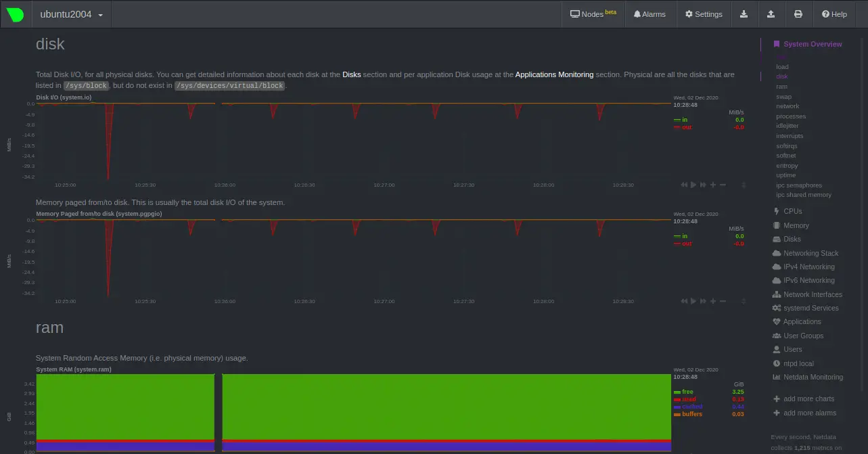Expand the Network Interfaces sidebar section
This screenshot has width=868, height=454.
point(813,294)
